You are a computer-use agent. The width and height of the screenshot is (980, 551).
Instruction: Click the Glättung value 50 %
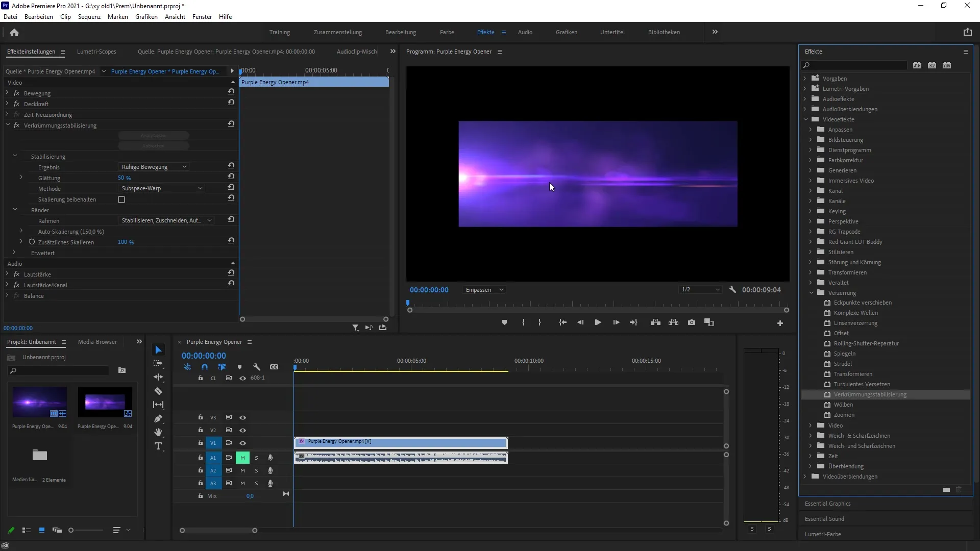coord(124,178)
